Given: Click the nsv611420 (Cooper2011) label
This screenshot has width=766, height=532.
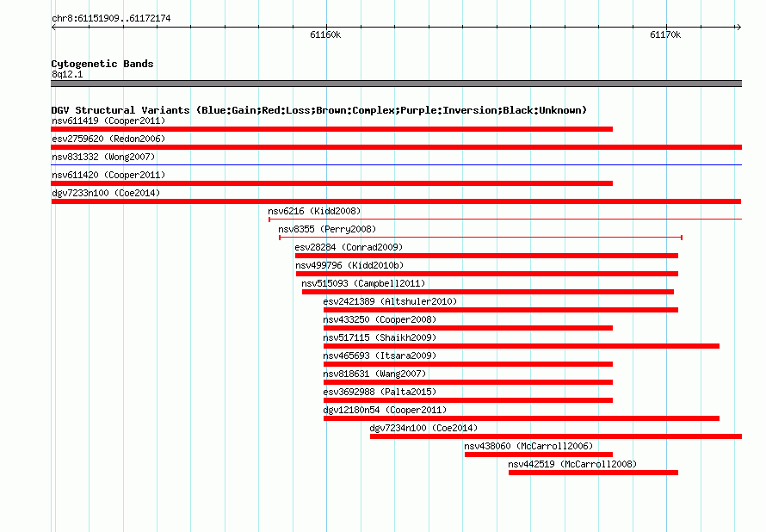Looking at the screenshot, I should [x=108, y=175].
